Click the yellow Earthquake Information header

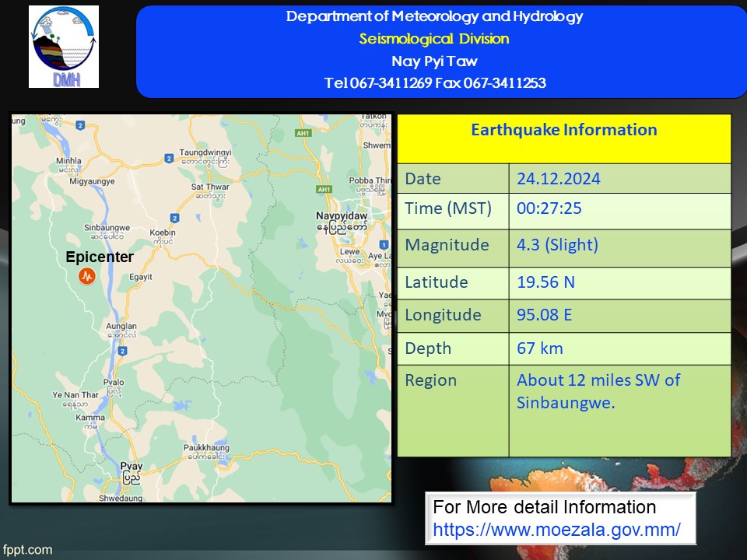[563, 131]
